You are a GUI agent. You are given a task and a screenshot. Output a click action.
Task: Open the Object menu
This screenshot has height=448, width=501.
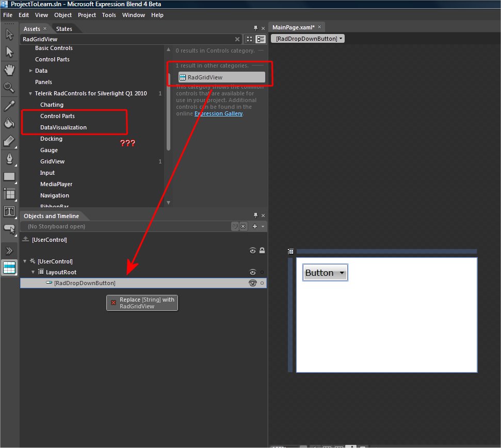[x=63, y=15]
